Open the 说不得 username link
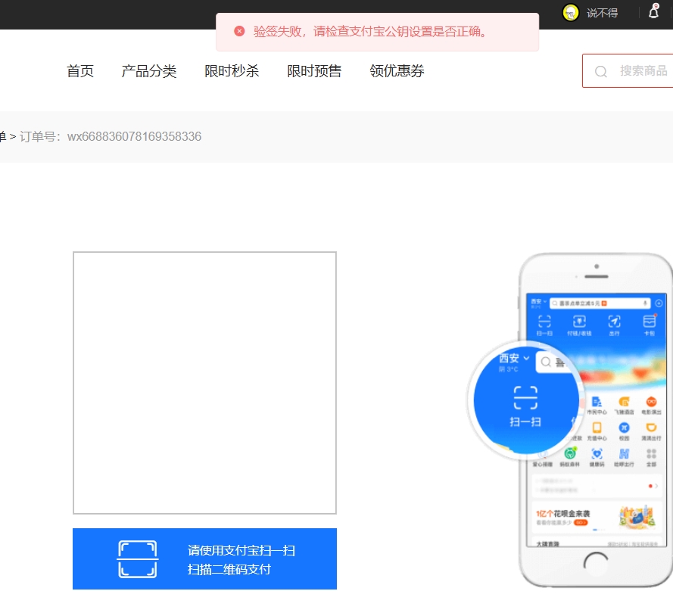 (602, 14)
